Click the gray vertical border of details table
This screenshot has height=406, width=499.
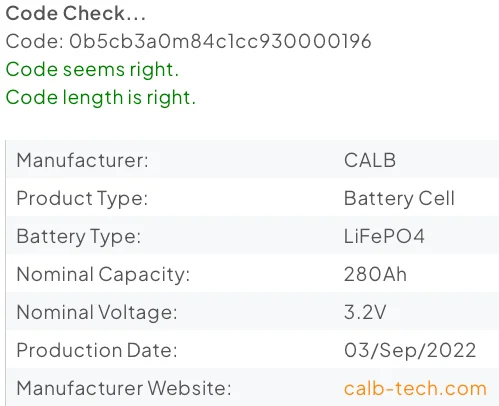pyautogui.click(x=6, y=273)
